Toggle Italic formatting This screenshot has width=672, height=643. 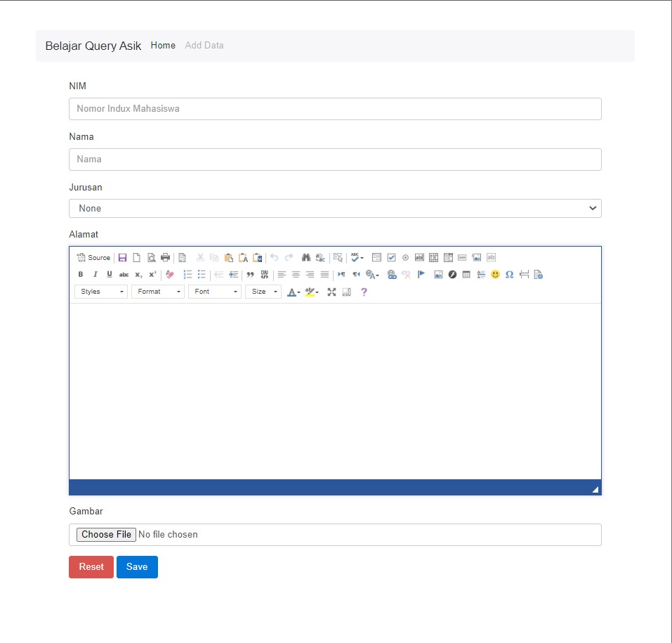(x=95, y=275)
